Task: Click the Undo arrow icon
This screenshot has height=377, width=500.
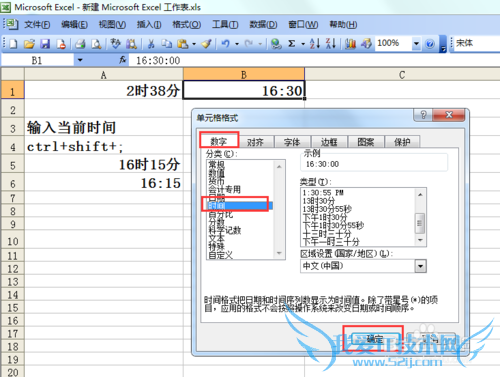Action: [226, 44]
